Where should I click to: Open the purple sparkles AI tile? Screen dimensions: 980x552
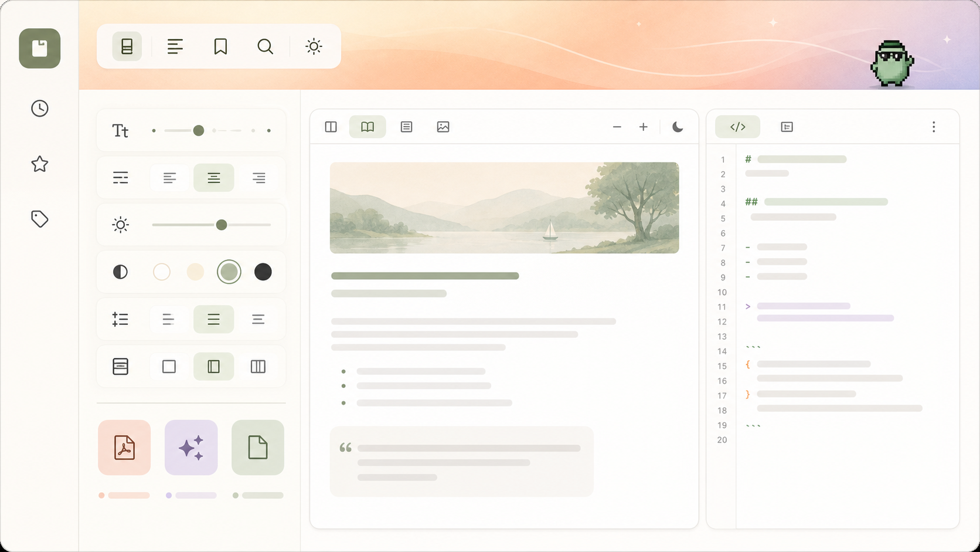tap(191, 448)
